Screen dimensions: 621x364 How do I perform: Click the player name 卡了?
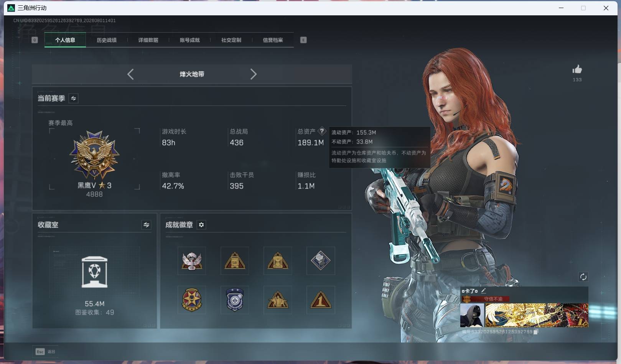point(469,291)
